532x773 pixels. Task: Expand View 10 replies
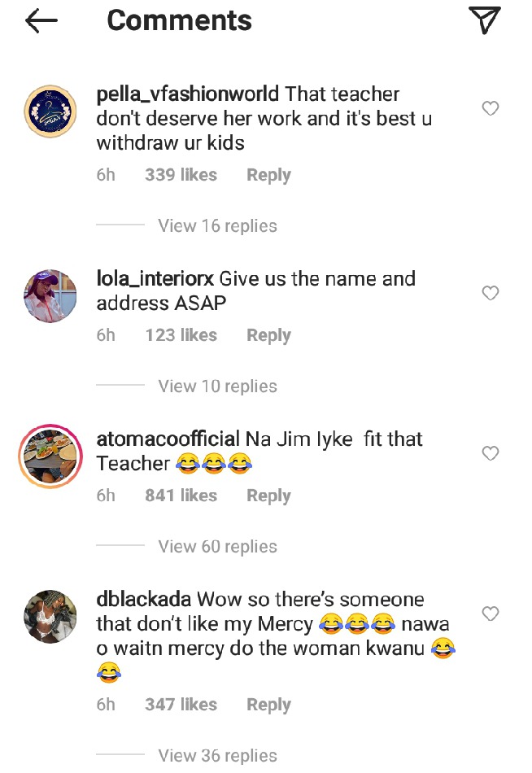pyautogui.click(x=217, y=386)
